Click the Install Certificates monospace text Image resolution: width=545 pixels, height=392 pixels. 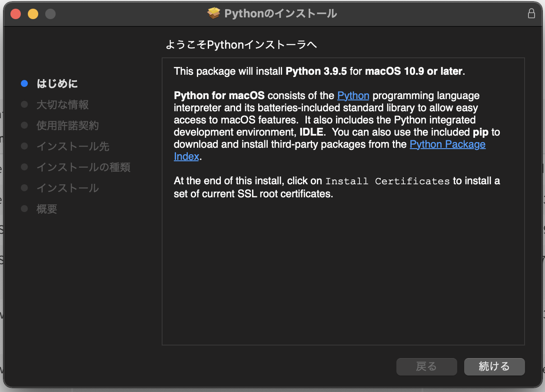(387, 181)
